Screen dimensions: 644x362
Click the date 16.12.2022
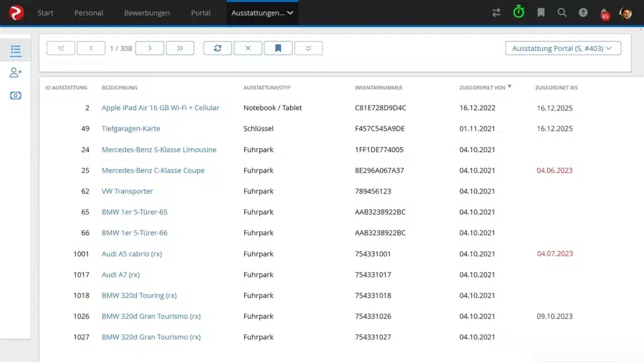coord(477,108)
